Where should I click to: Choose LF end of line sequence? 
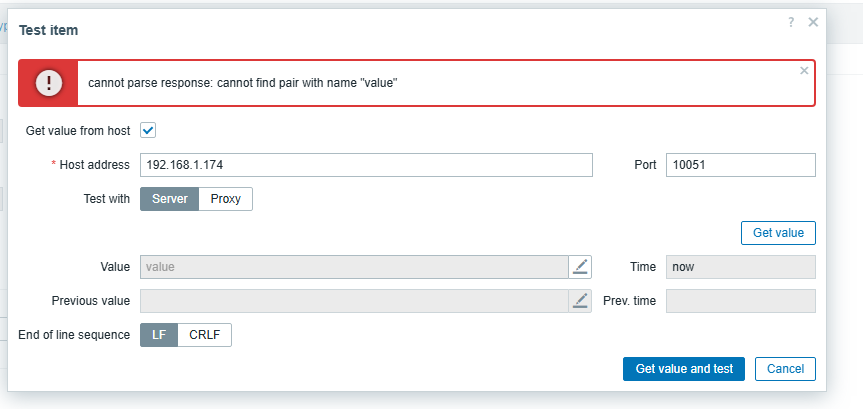click(159, 335)
